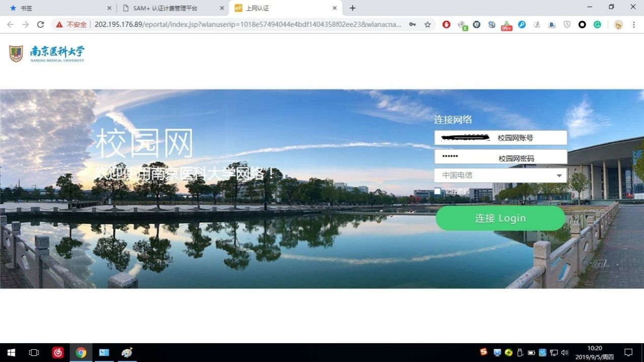Image resolution: width=644 pixels, height=362 pixels.
Task: Toggle the 记住密码 checkbox
Action: (437, 191)
